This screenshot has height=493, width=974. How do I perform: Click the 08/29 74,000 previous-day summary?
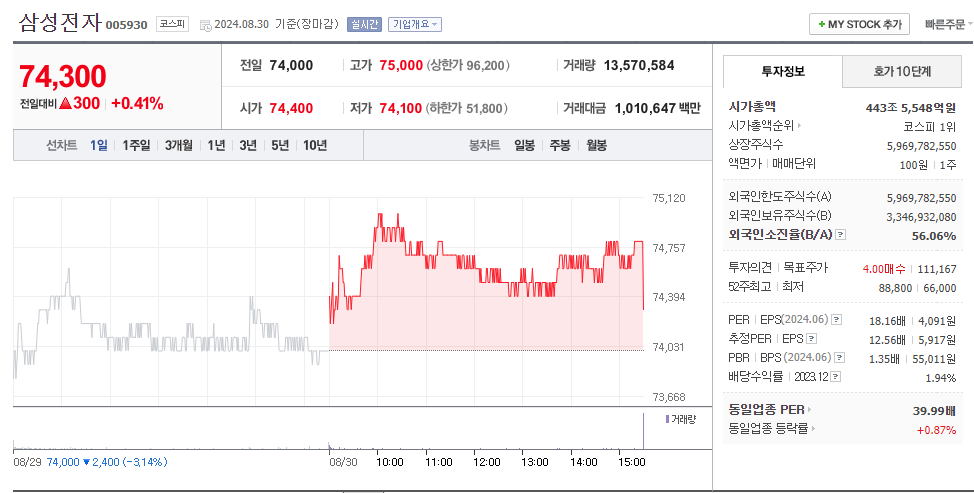tap(90, 462)
